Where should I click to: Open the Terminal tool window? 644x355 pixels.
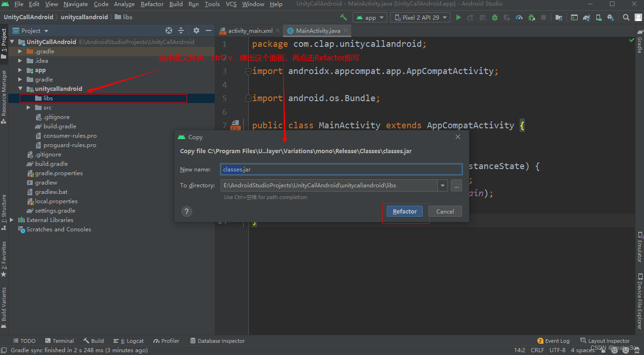click(59, 341)
